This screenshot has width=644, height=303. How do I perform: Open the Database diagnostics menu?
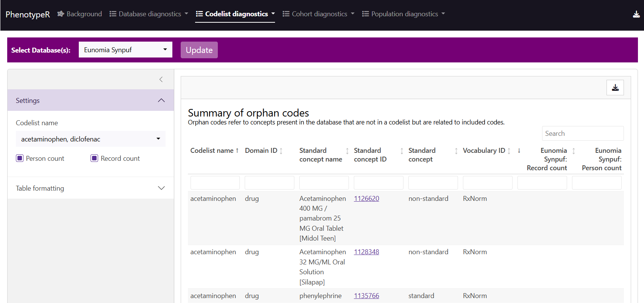click(149, 14)
